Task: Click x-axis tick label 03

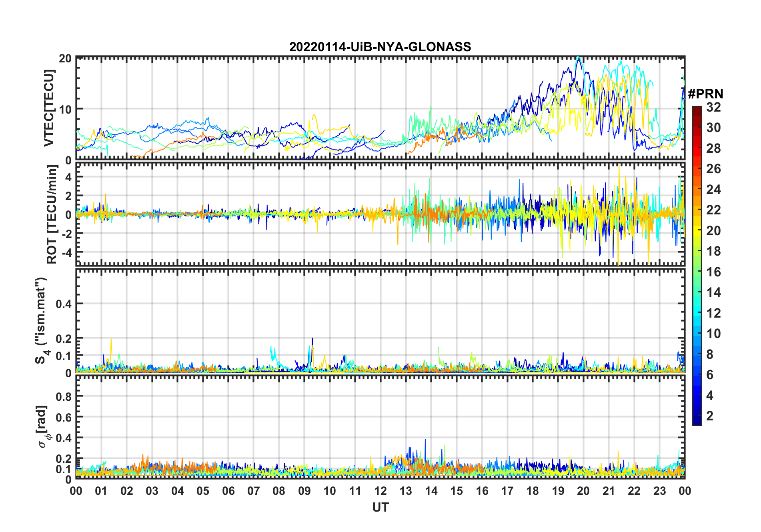Action: click(152, 491)
